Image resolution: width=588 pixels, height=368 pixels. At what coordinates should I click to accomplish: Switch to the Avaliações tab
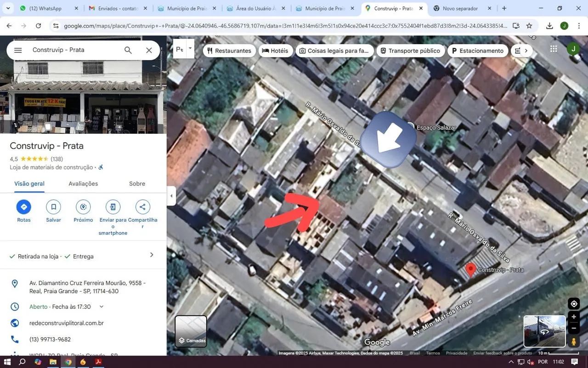[83, 184]
